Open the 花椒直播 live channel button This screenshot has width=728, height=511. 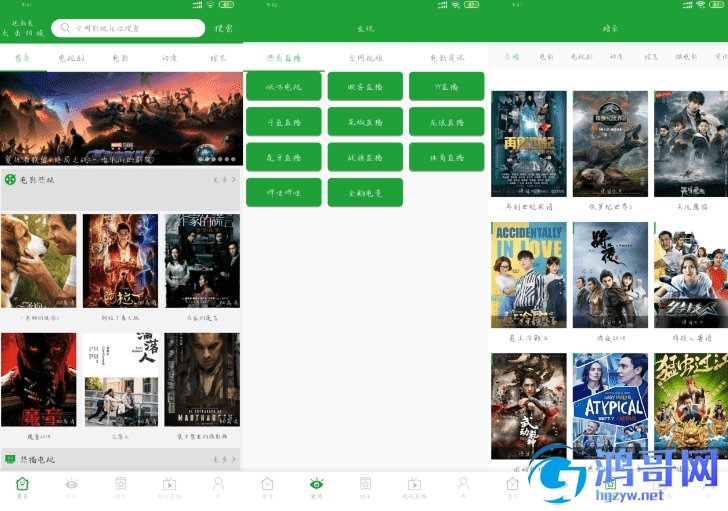click(x=365, y=122)
